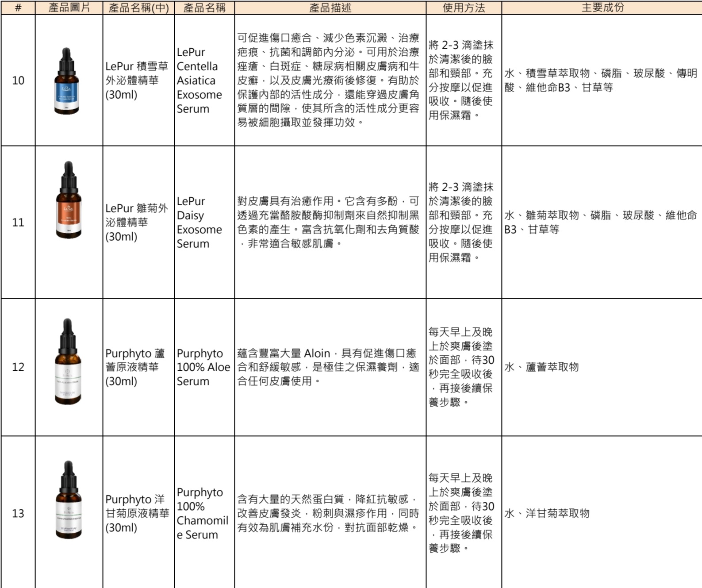The width and height of the screenshot is (702, 588).
Task: Select row number 13 cell
Action: [x=18, y=512]
